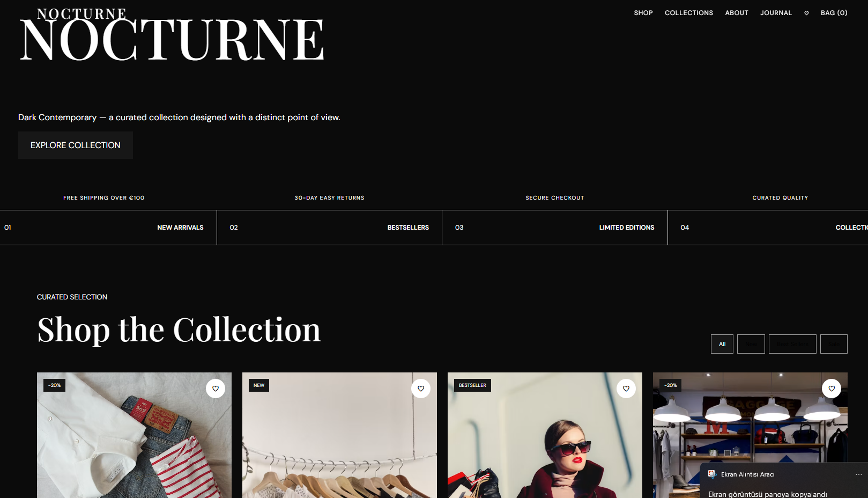Click the NEW badge on hanger product
This screenshot has height=498, width=868.
(259, 385)
